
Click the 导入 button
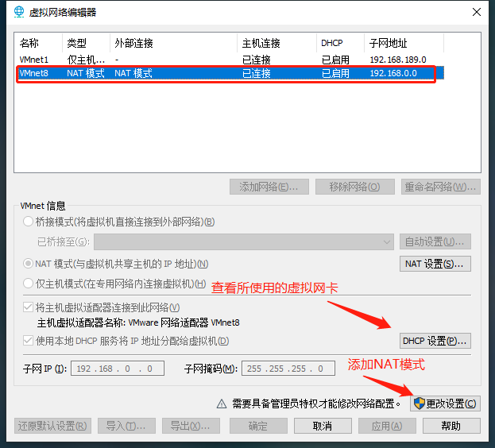click(x=126, y=426)
